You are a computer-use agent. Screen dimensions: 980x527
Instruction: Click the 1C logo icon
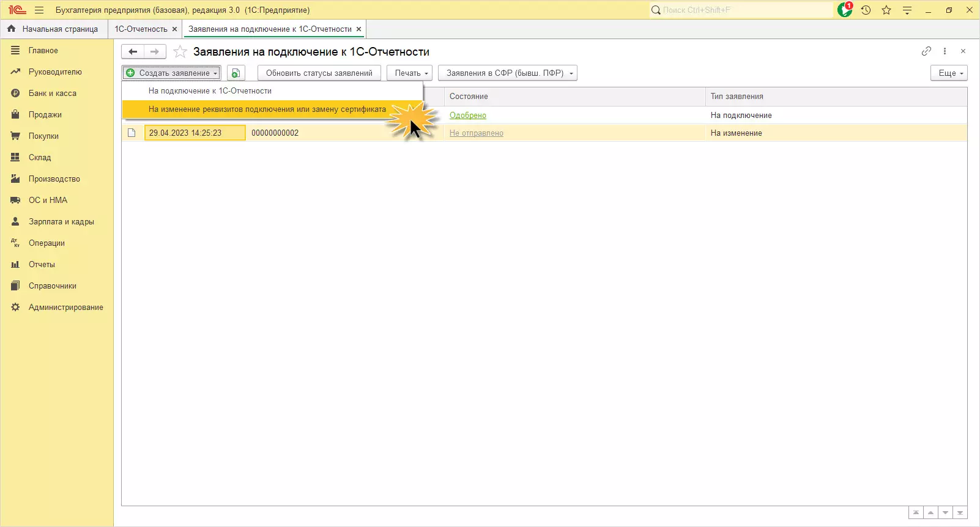tap(17, 10)
